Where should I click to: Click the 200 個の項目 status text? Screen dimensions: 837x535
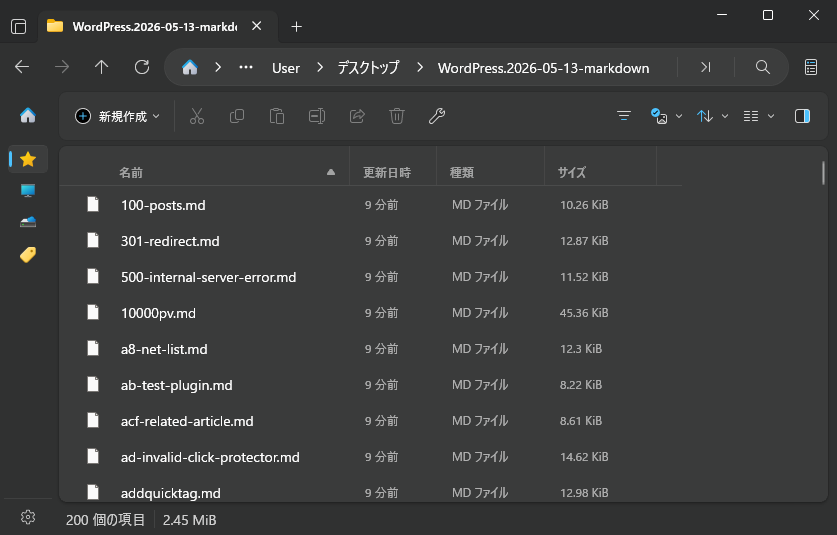105,520
